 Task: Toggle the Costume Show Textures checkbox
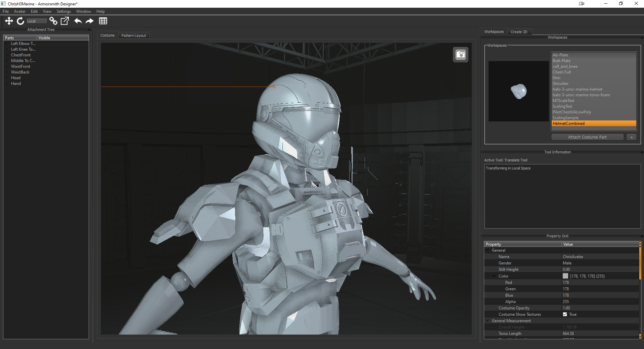coord(565,314)
